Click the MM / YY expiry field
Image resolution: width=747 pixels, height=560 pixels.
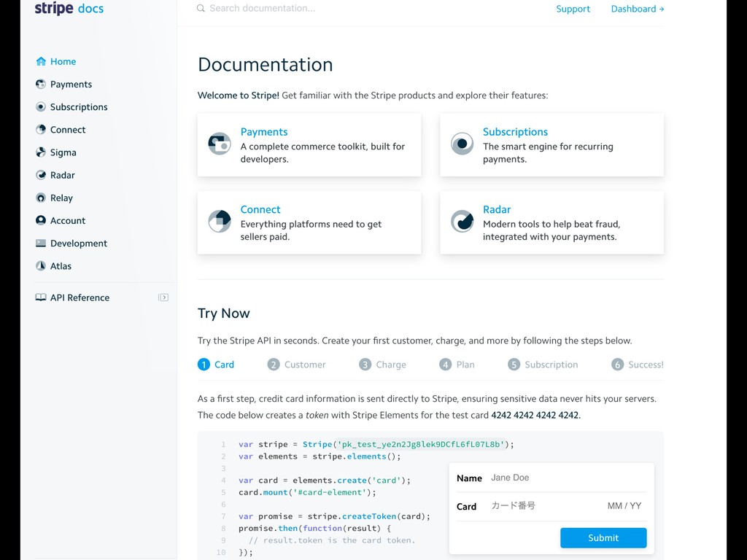(624, 506)
